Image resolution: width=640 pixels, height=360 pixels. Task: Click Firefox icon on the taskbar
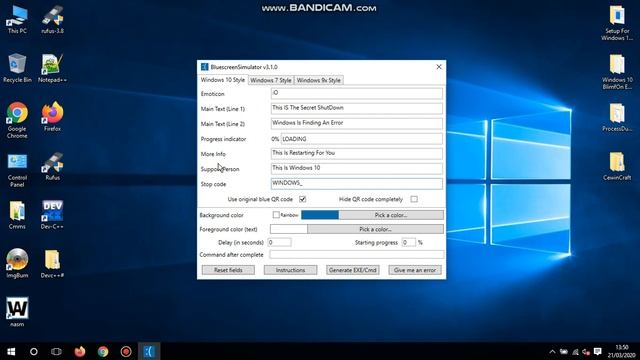pyautogui.click(x=80, y=351)
